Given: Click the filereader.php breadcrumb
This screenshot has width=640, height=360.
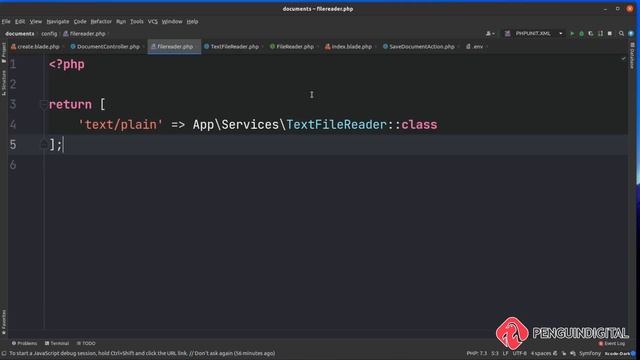Looking at the screenshot, I should point(84,33).
